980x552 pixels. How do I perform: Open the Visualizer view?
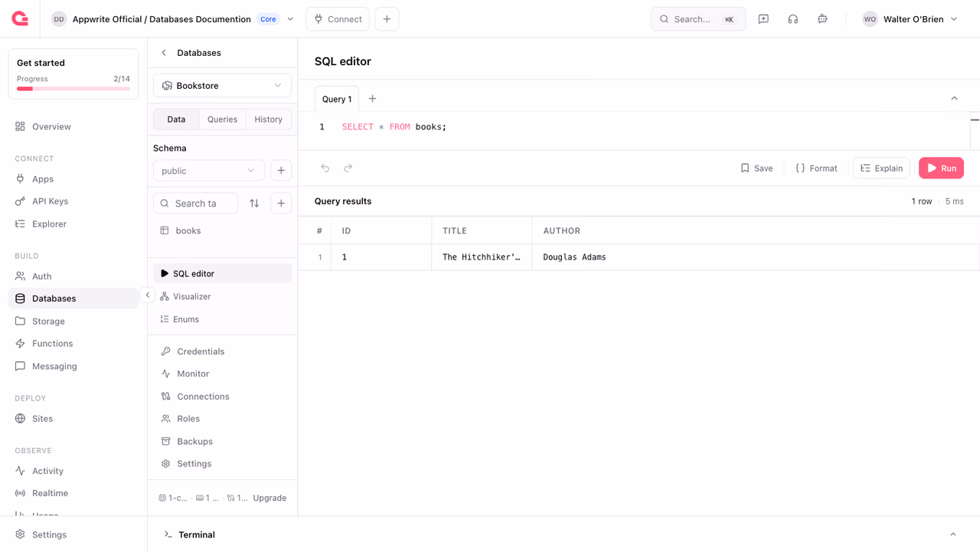222,296
